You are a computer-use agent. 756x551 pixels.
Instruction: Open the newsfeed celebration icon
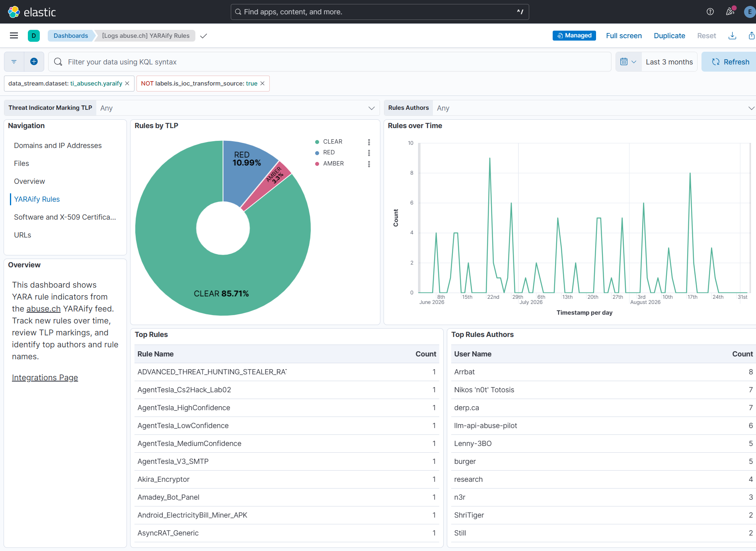[x=730, y=12]
